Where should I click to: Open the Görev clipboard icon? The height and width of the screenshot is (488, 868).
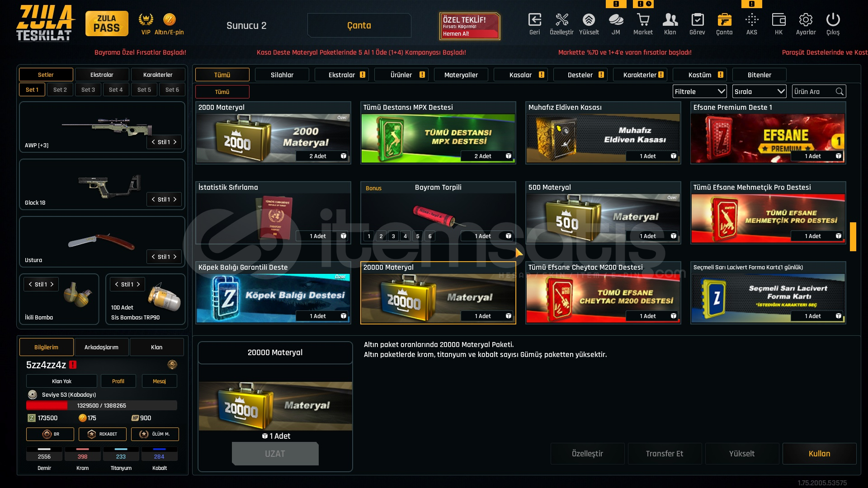point(697,20)
